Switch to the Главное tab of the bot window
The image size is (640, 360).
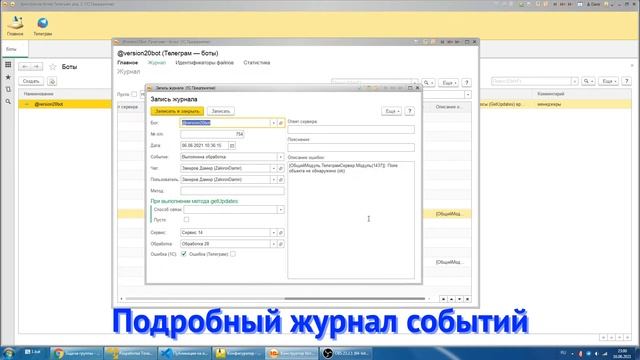127,63
